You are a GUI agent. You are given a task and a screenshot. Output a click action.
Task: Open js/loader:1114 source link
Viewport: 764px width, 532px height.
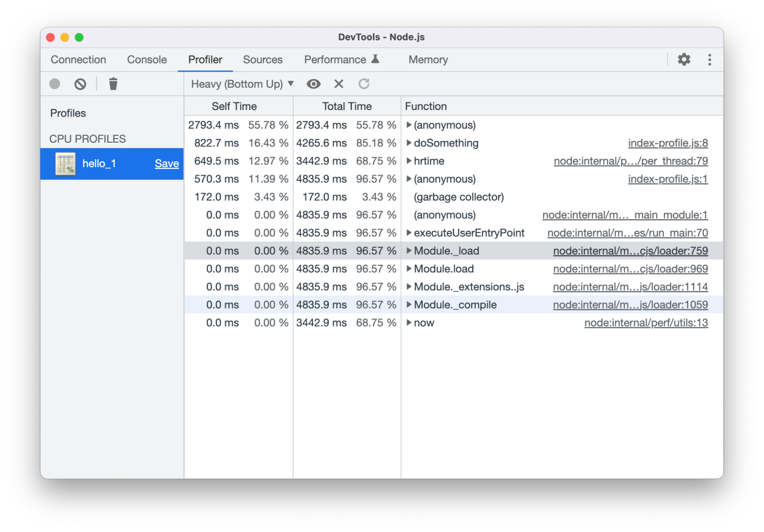point(630,286)
